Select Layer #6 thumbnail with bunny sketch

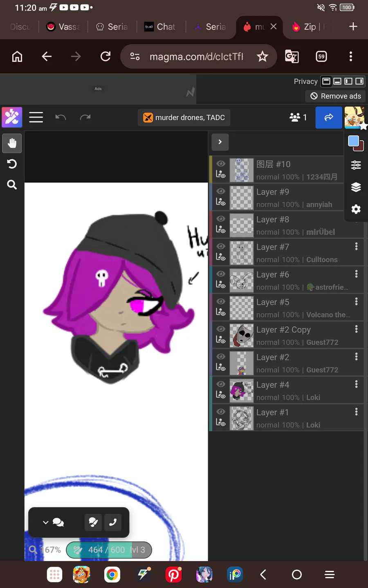tap(242, 281)
